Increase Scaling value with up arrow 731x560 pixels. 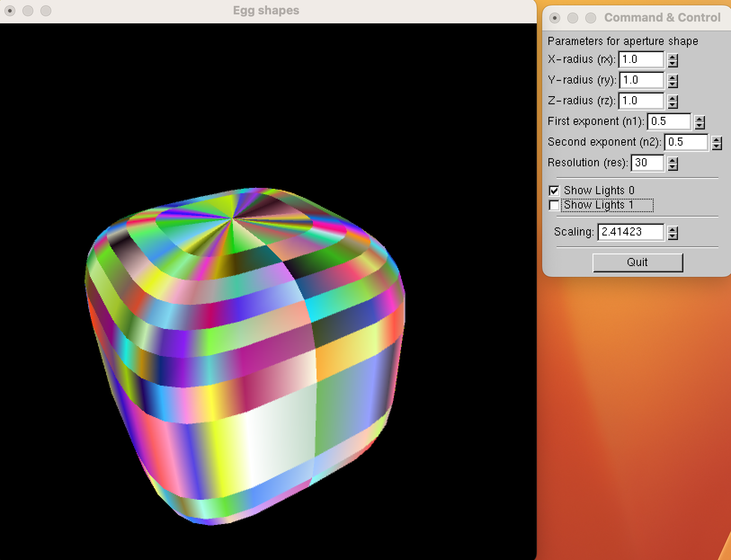673,230
